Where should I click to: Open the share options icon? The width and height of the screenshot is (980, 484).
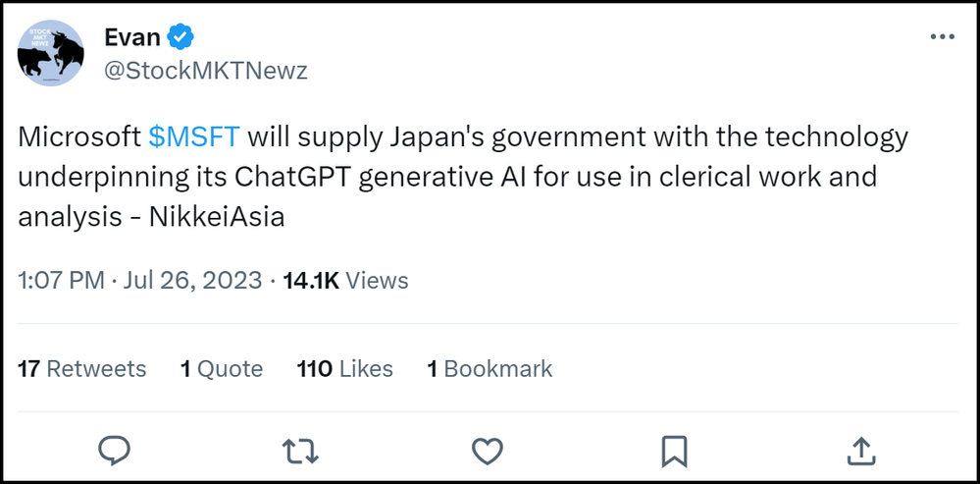point(860,451)
